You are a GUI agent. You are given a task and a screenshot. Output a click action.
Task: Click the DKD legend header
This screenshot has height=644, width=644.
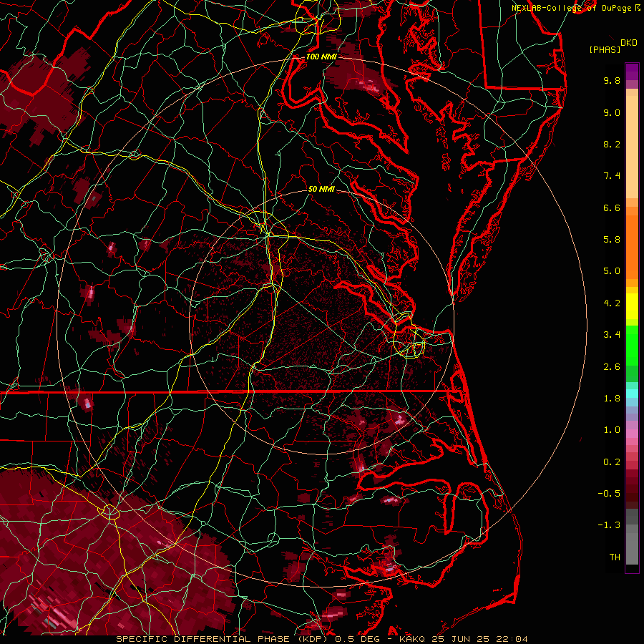tap(629, 43)
